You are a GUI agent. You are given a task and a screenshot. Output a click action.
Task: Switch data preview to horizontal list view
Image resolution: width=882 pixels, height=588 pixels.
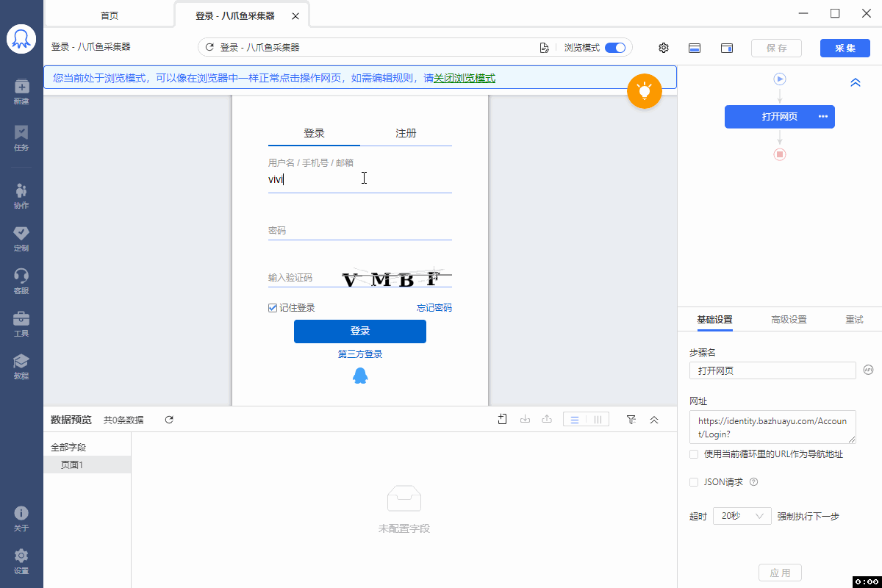[x=576, y=419]
